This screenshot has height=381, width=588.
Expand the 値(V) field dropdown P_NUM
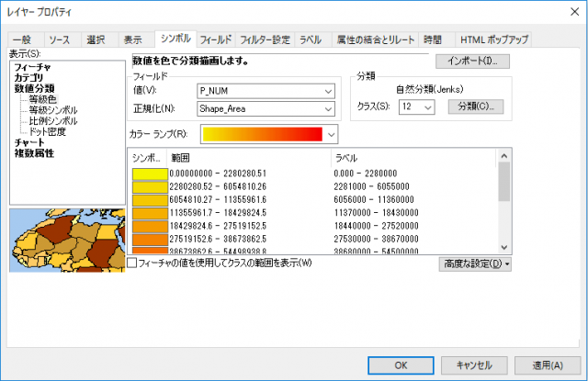tap(266, 91)
